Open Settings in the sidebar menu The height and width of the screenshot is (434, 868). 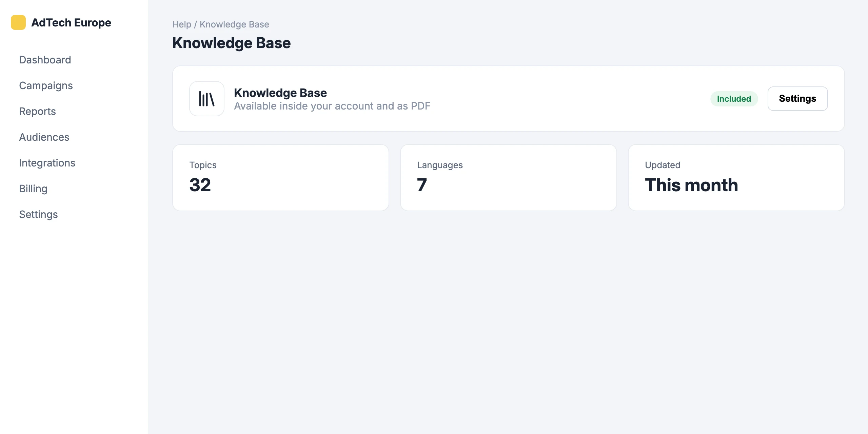click(x=38, y=214)
